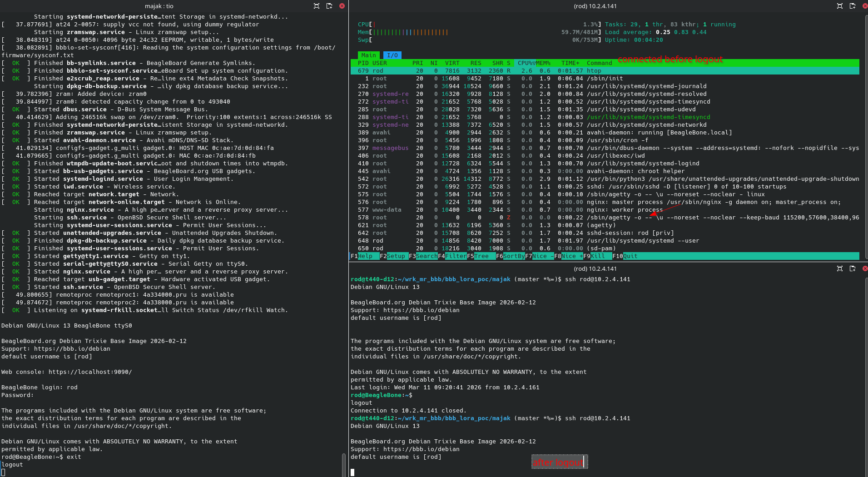
Task: Maximize the bottom-right ssh terminal pane
Action: 839,268
